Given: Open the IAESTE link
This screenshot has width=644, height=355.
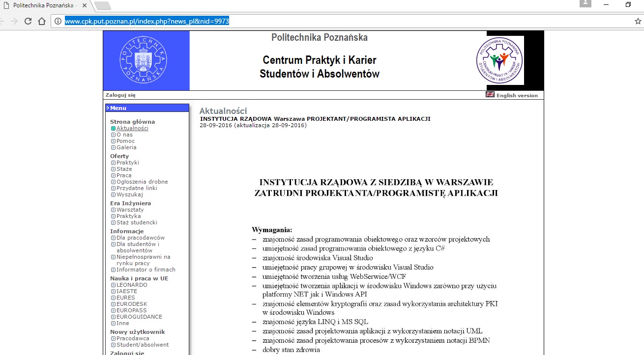Looking at the screenshot, I should [127, 291].
